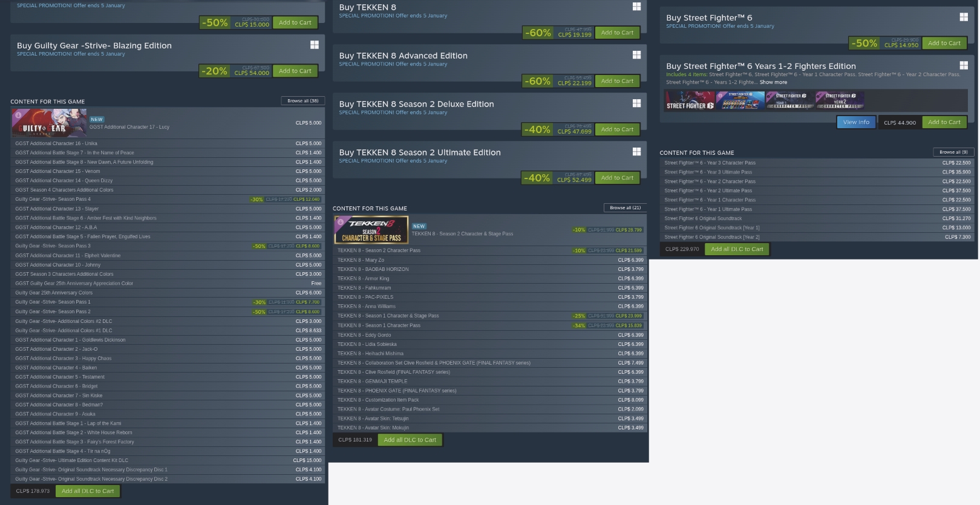
Task: Select TEKKEN 8 - Eddy Gordo DLC
Action: coord(490,335)
